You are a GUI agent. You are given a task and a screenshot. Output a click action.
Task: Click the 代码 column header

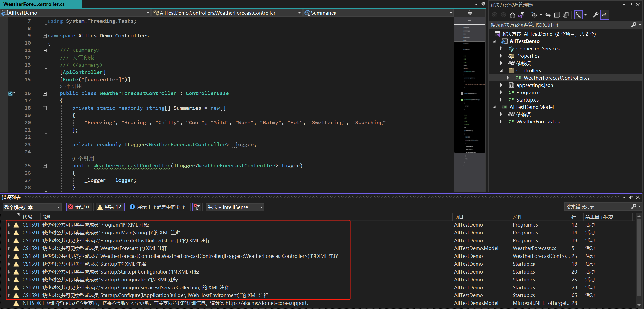tap(27, 217)
